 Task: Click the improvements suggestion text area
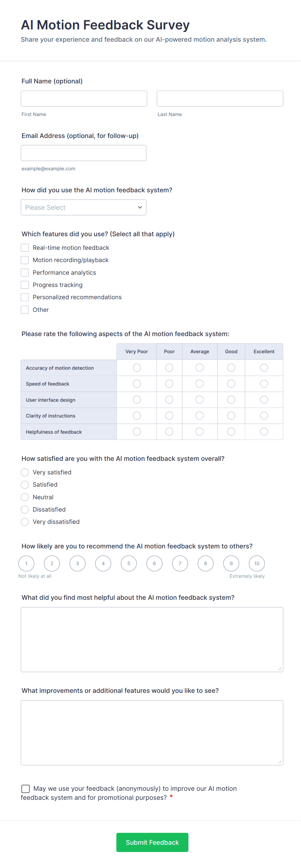click(x=152, y=733)
